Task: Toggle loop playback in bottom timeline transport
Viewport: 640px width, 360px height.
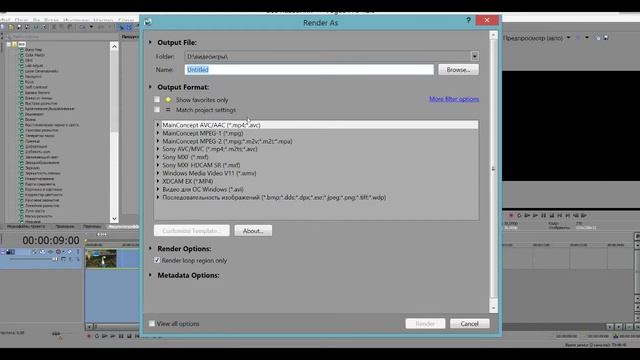Action: [x=97, y=336]
